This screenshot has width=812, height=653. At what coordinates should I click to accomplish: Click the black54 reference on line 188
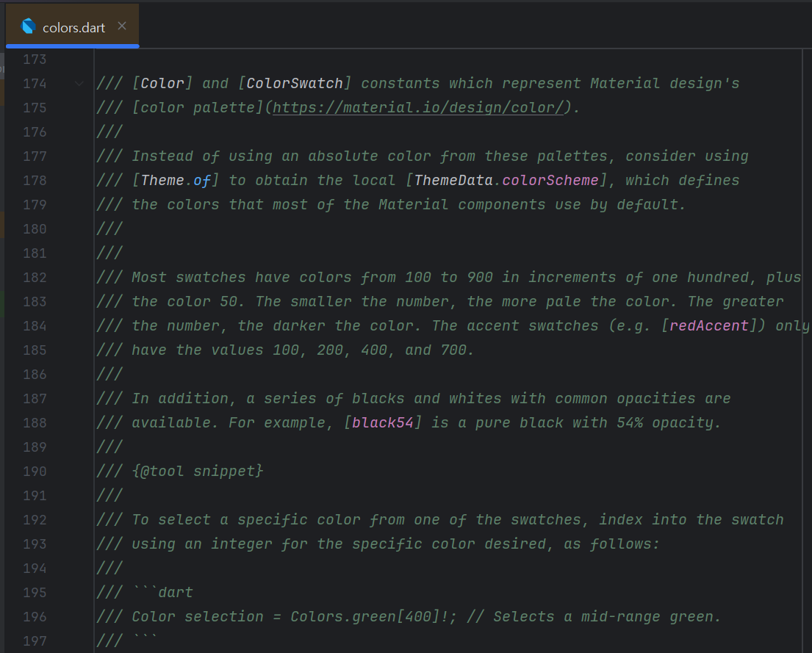click(383, 422)
